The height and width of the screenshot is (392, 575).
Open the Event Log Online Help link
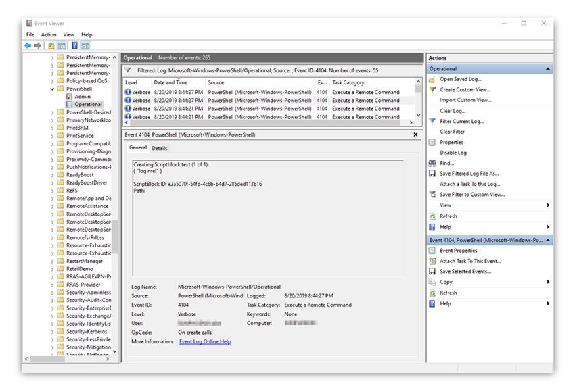click(x=204, y=342)
